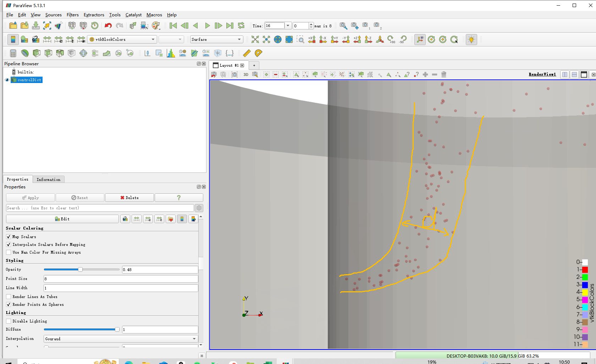
Task: Set view direction to +X
Action: coord(312,39)
